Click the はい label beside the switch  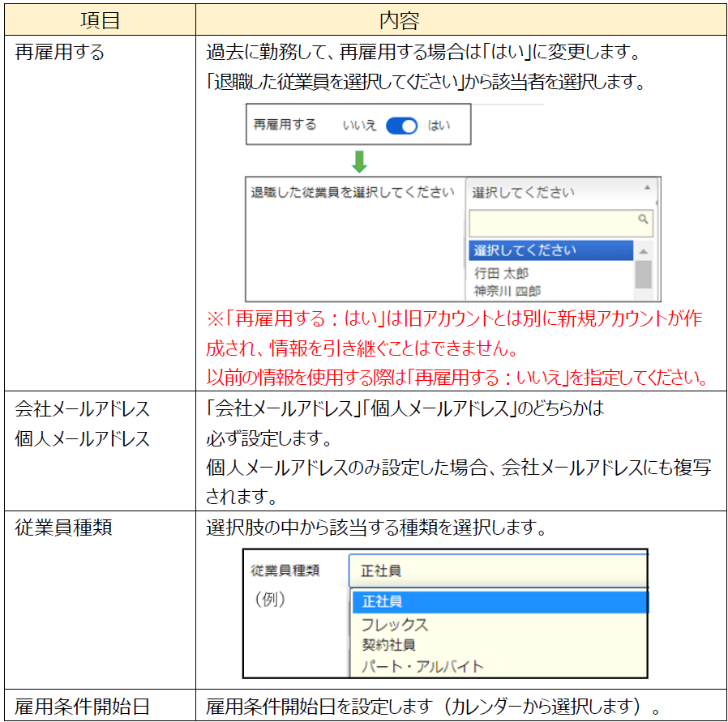[439, 126]
